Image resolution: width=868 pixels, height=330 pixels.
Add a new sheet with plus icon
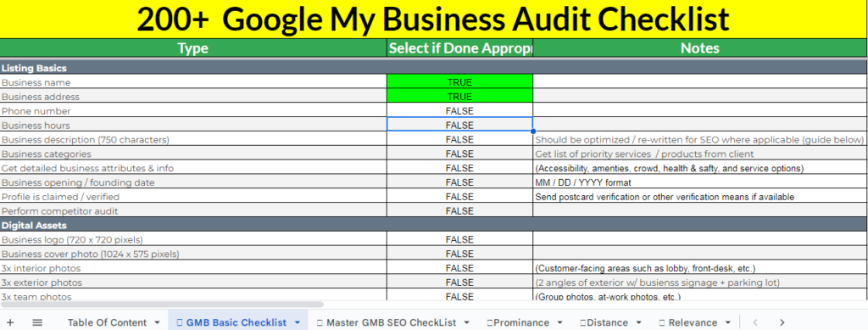pyautogui.click(x=10, y=323)
